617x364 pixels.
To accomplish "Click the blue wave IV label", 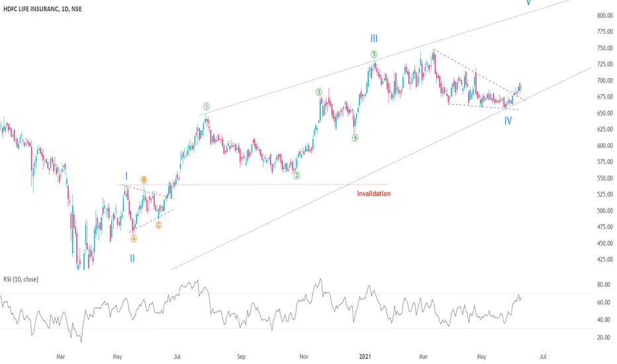I will (x=508, y=121).
